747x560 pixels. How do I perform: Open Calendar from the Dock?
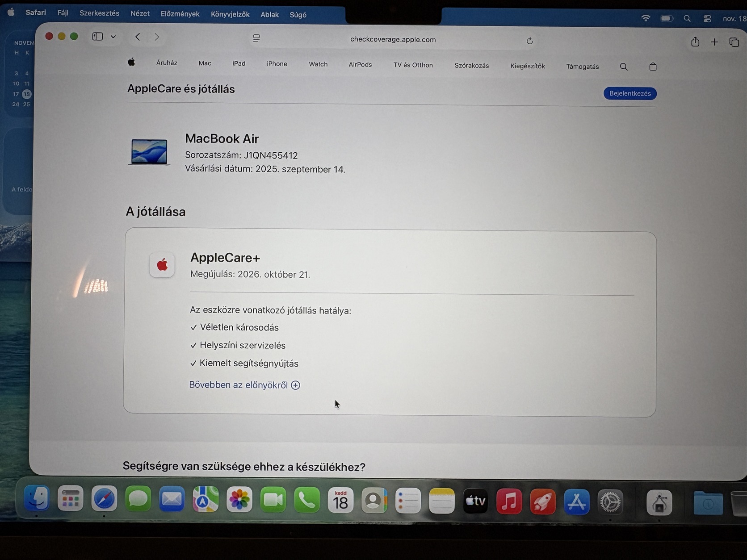(340, 500)
